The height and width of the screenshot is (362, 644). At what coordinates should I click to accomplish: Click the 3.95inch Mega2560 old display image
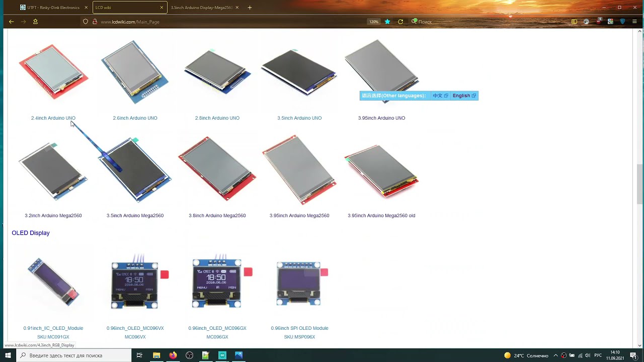tap(381, 172)
